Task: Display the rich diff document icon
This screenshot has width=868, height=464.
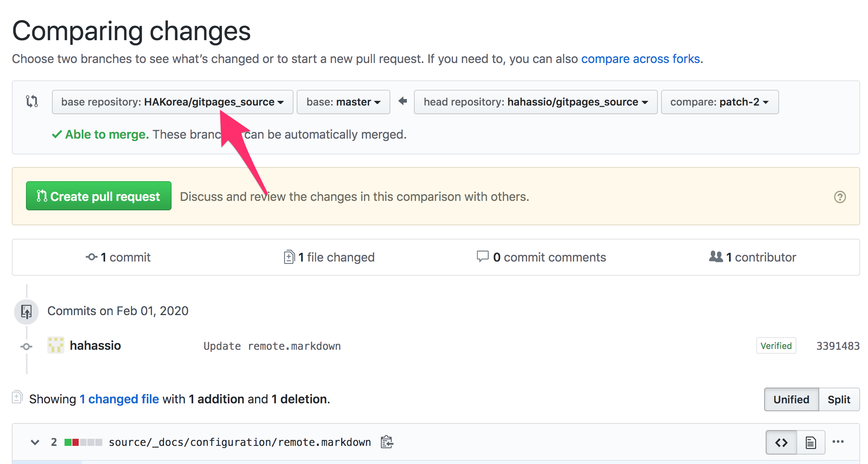Action: [811, 442]
